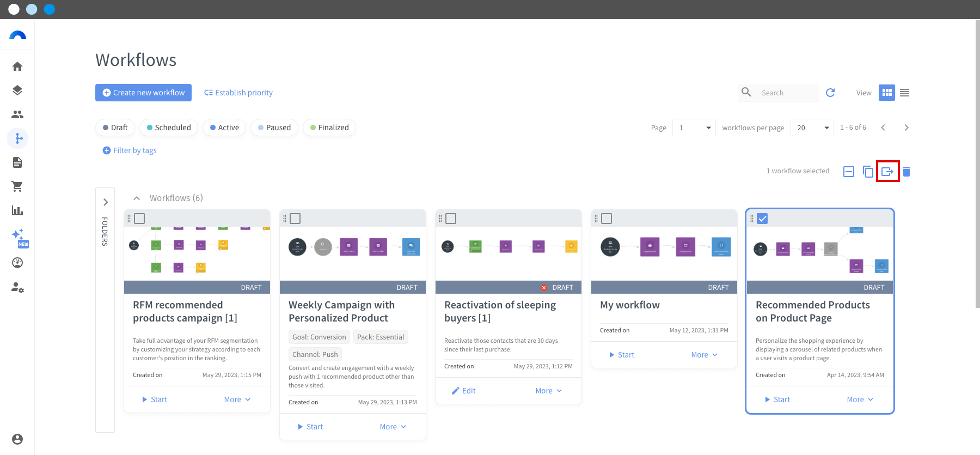Select the Weekly Campaign card checkbox

click(296, 219)
